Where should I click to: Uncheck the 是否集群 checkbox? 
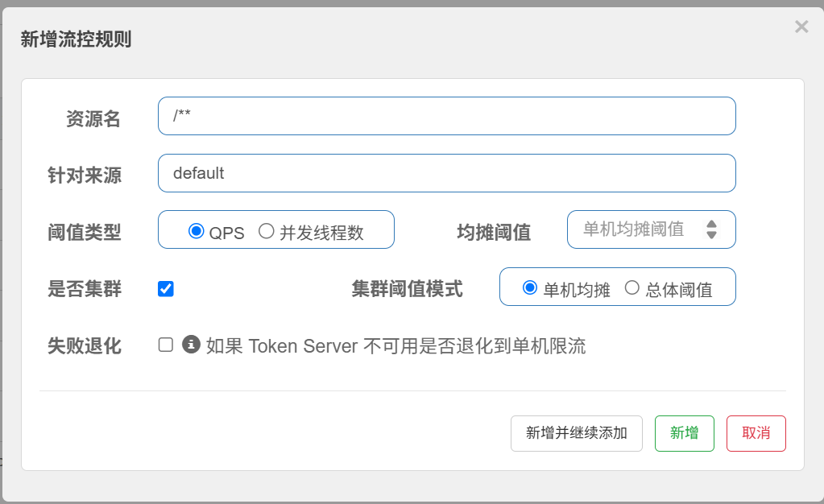point(166,289)
